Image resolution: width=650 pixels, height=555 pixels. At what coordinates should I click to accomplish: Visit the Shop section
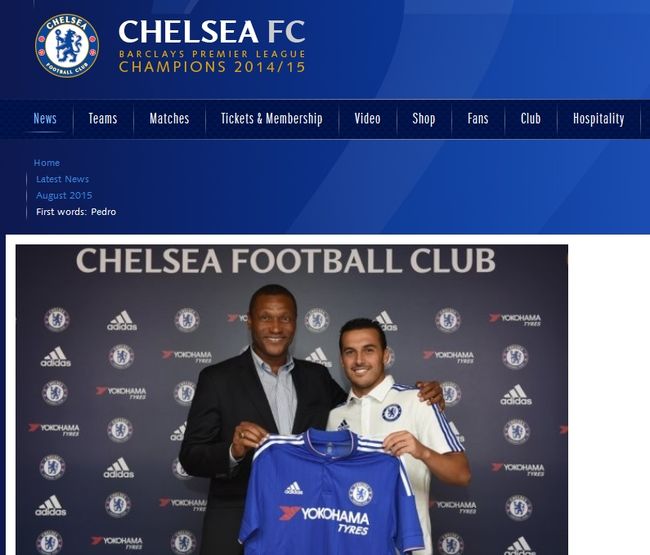(x=423, y=119)
